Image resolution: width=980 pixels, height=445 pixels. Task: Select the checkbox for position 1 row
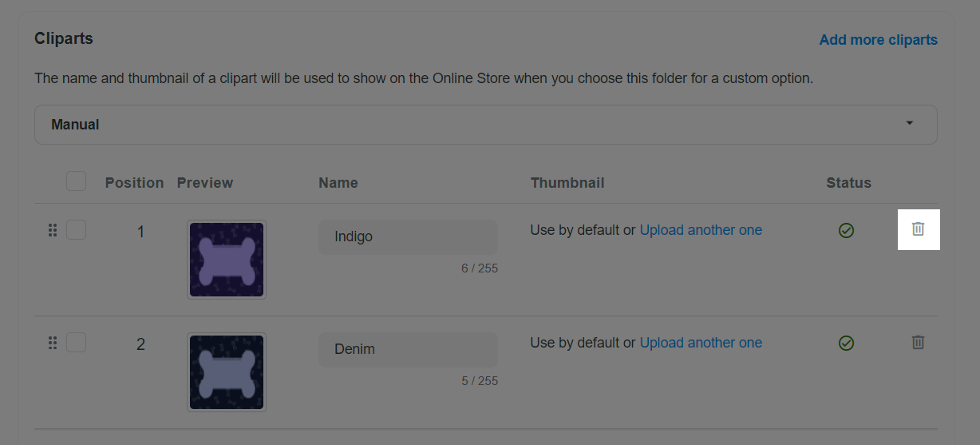pos(76,230)
